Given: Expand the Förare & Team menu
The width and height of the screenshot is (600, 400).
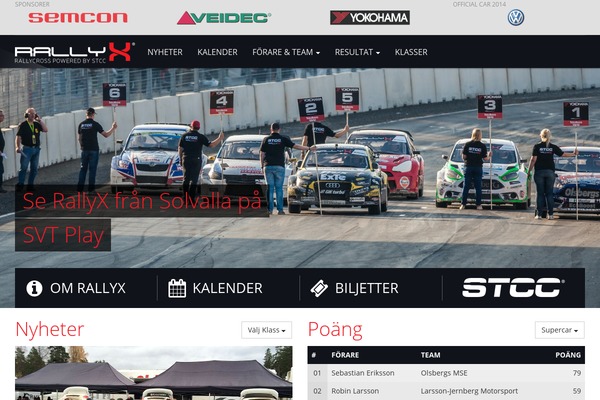Looking at the screenshot, I should pyautogui.click(x=286, y=52).
